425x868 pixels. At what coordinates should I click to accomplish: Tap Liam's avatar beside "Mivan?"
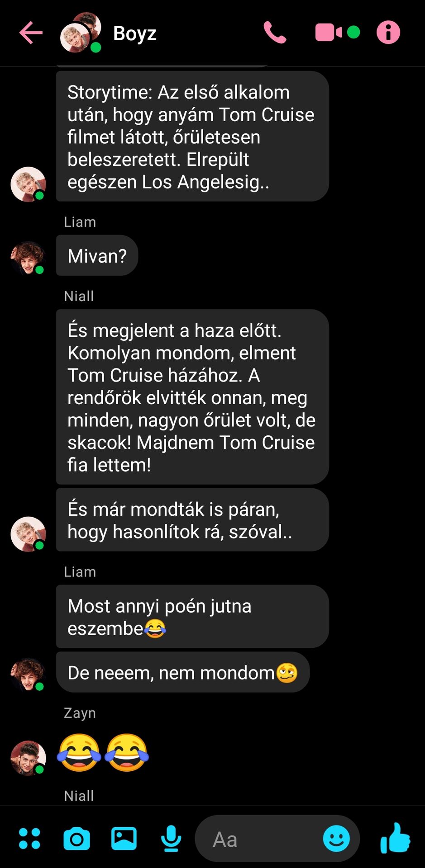coord(28,258)
